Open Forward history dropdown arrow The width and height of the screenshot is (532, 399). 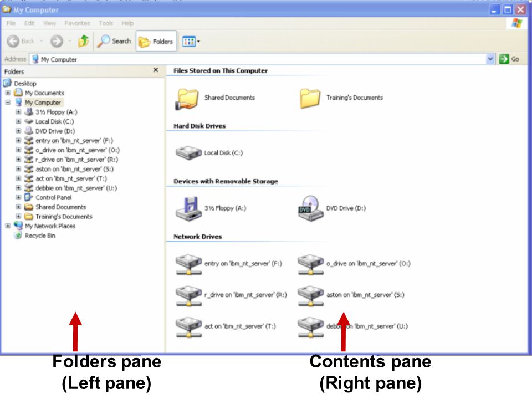click(70, 41)
